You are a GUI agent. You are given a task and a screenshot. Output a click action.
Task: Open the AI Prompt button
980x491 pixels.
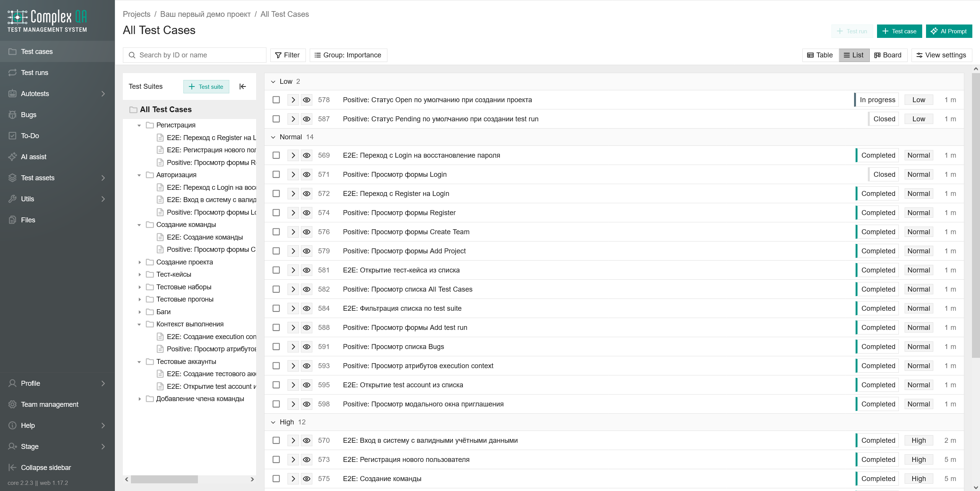[949, 31]
